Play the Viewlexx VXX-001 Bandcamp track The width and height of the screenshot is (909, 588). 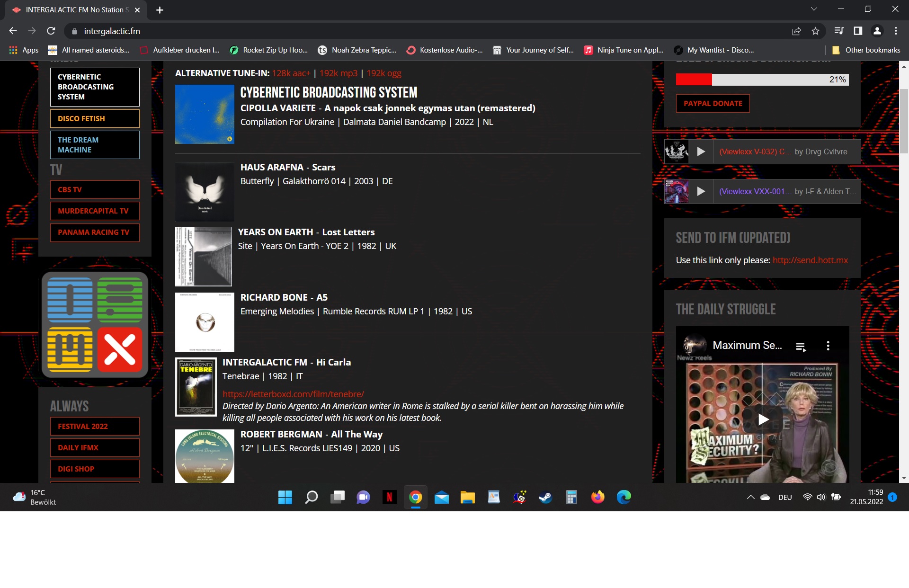701,191
